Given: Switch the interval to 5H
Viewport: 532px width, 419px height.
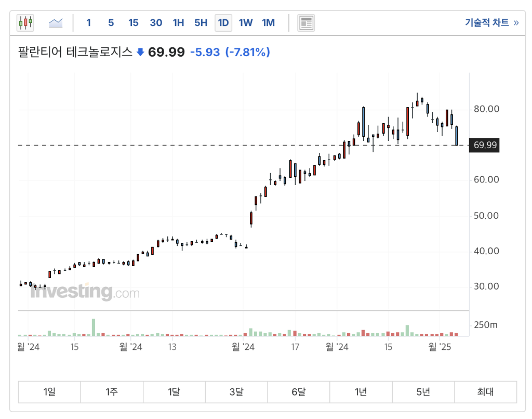Looking at the screenshot, I should click(201, 22).
